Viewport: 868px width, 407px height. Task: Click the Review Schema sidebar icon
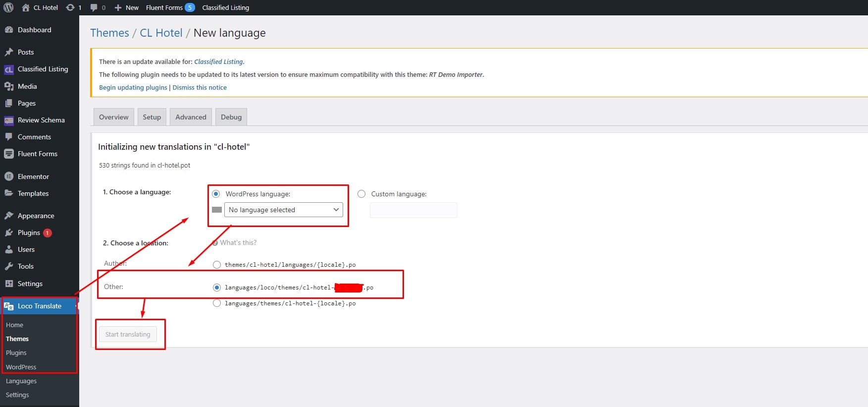point(9,120)
